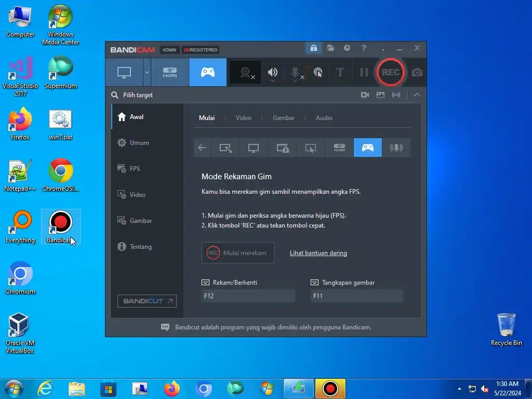Switch to the Video tab
This screenshot has height=399, width=532.
(243, 118)
